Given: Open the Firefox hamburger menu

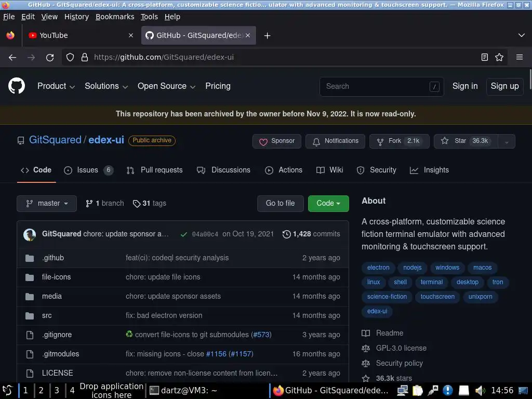Looking at the screenshot, I should tap(520, 57).
